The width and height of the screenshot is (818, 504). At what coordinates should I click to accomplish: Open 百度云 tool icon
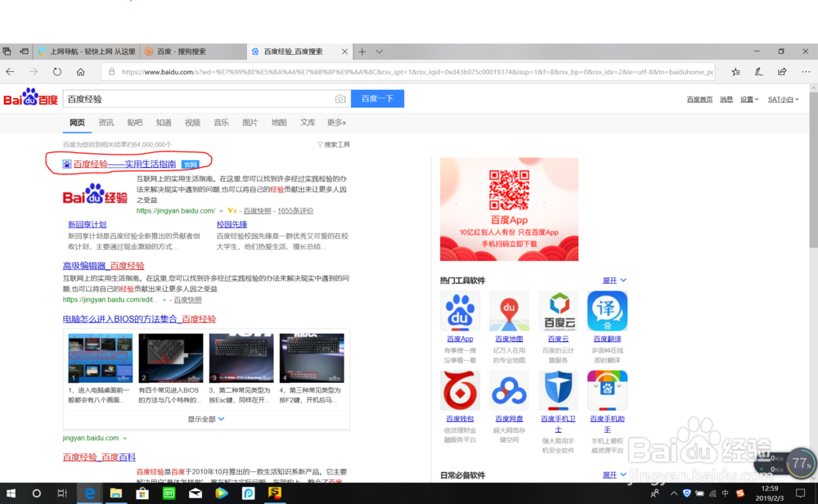(x=558, y=312)
